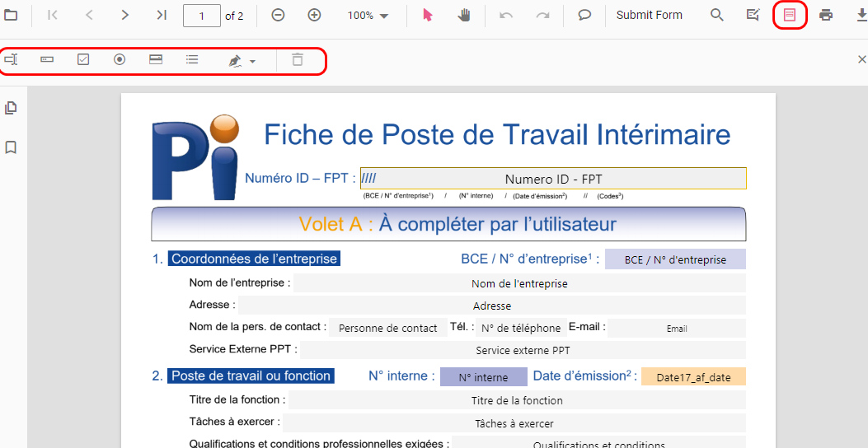Image resolution: width=868 pixels, height=448 pixels.
Task: Undo the last action
Action: click(x=505, y=15)
